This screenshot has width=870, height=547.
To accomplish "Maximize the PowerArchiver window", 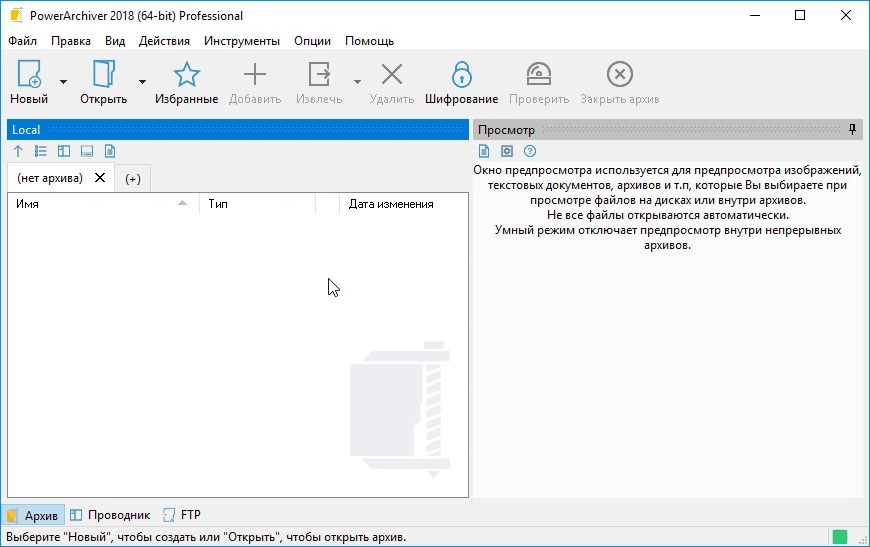I will 800,16.
